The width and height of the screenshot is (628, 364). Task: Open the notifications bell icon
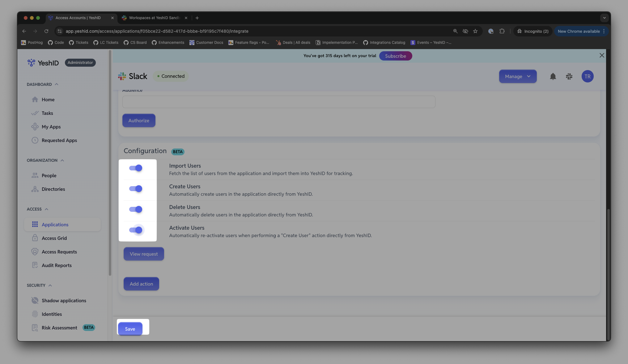553,76
